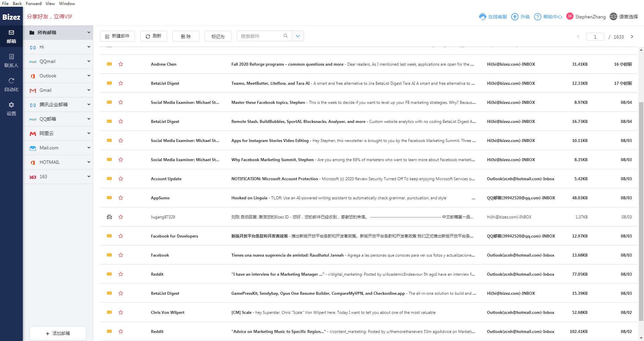This screenshot has height=341, width=644.
Task: Expand the Gmail mailbox chevron
Action: point(89,90)
